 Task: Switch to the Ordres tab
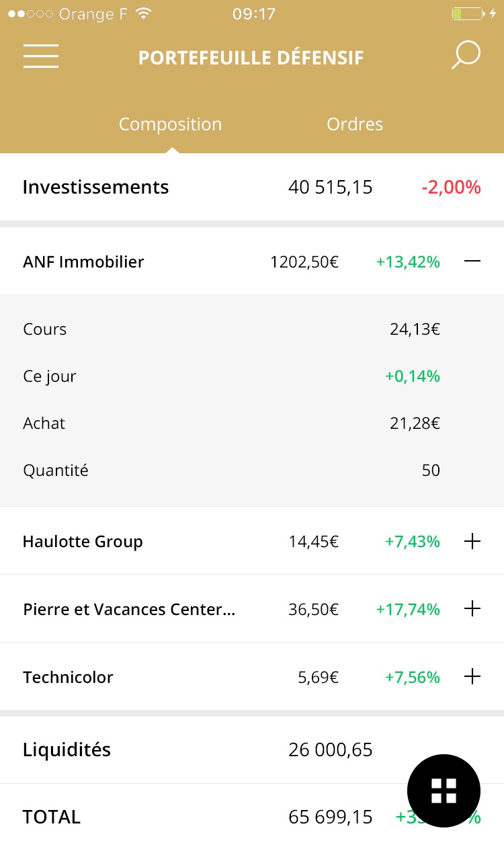point(355,124)
